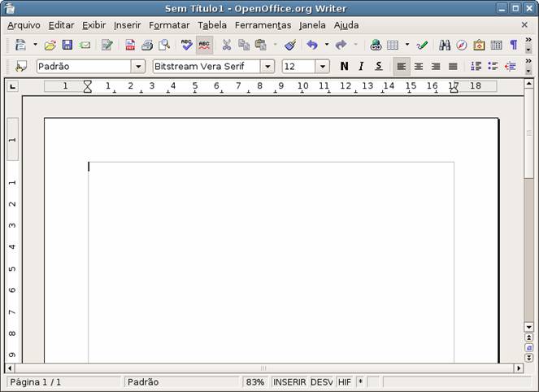
Task: Expand the font size 12 dropdown
Action: 323,67
